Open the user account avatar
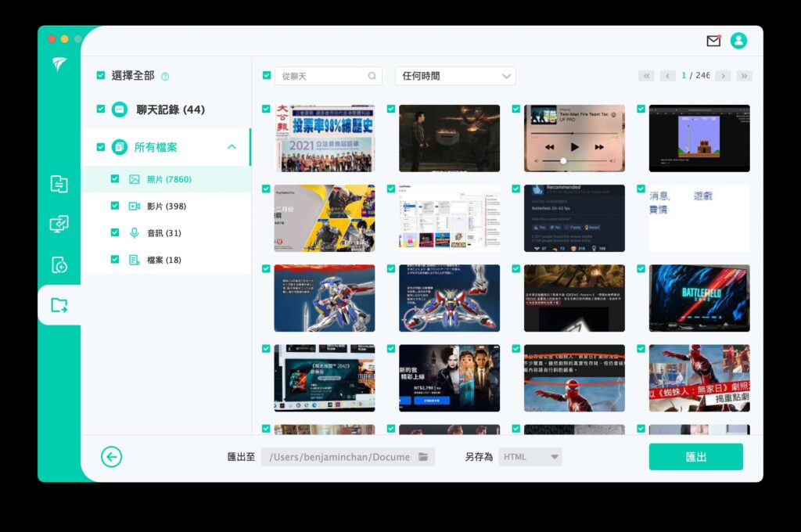Image resolution: width=801 pixels, height=532 pixels. tap(738, 41)
